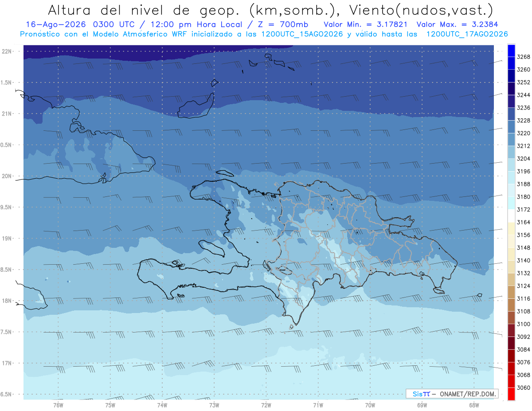Click legend value 3204
This screenshot has height=411, width=532.
pos(524,159)
